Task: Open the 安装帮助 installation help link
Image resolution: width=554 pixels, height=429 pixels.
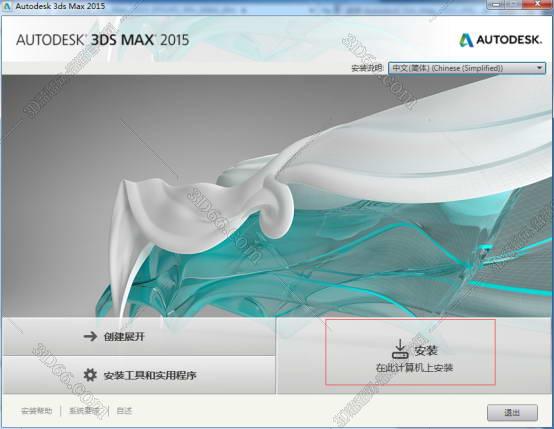Action: pyautogui.click(x=37, y=411)
